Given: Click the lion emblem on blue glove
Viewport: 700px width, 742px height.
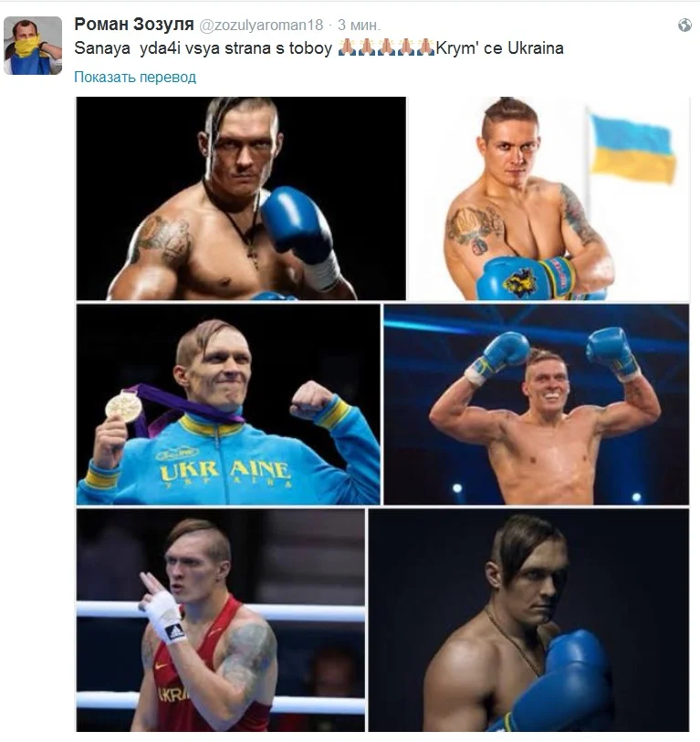Looking at the screenshot, I should pos(520,283).
